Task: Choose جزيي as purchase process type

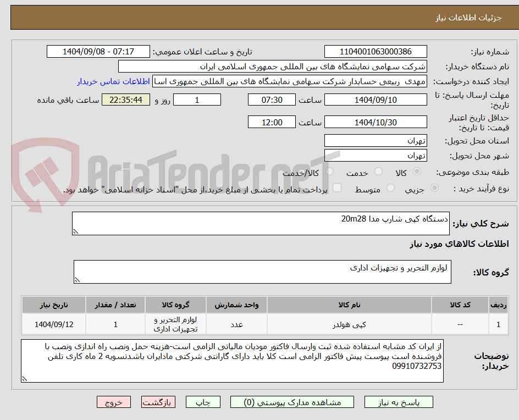Action: [x=434, y=187]
